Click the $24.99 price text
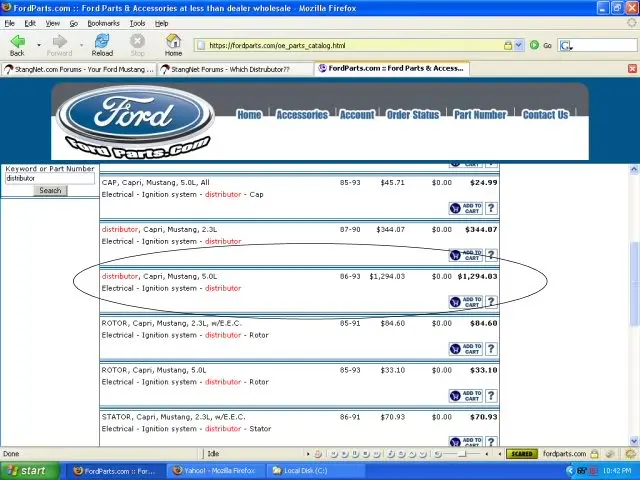 [484, 182]
